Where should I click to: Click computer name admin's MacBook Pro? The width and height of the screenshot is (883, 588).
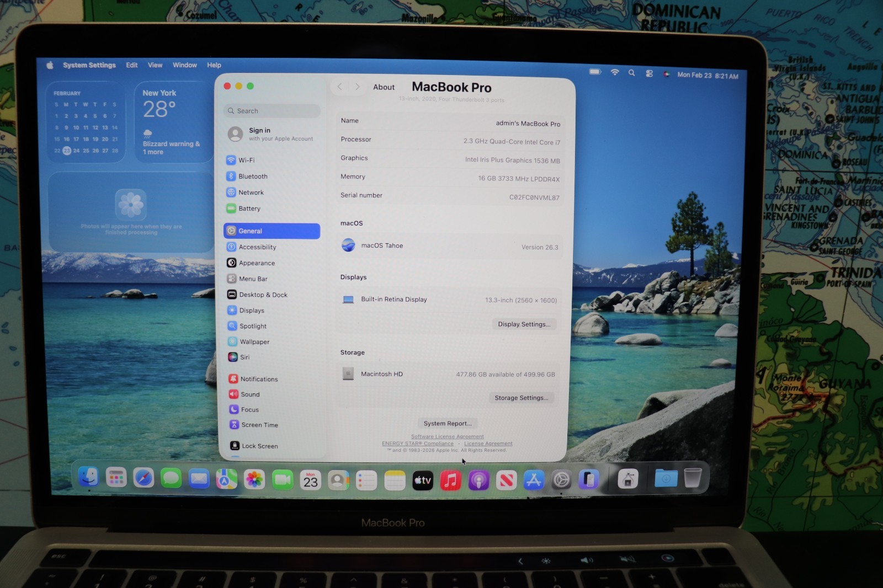528,124
